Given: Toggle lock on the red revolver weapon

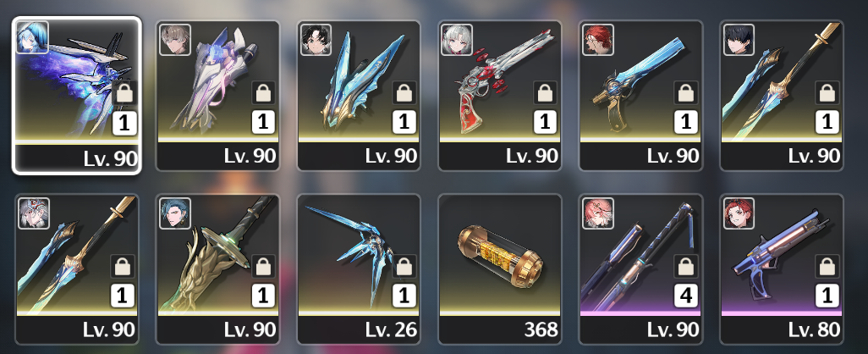Looking at the screenshot, I should pos(546,93).
